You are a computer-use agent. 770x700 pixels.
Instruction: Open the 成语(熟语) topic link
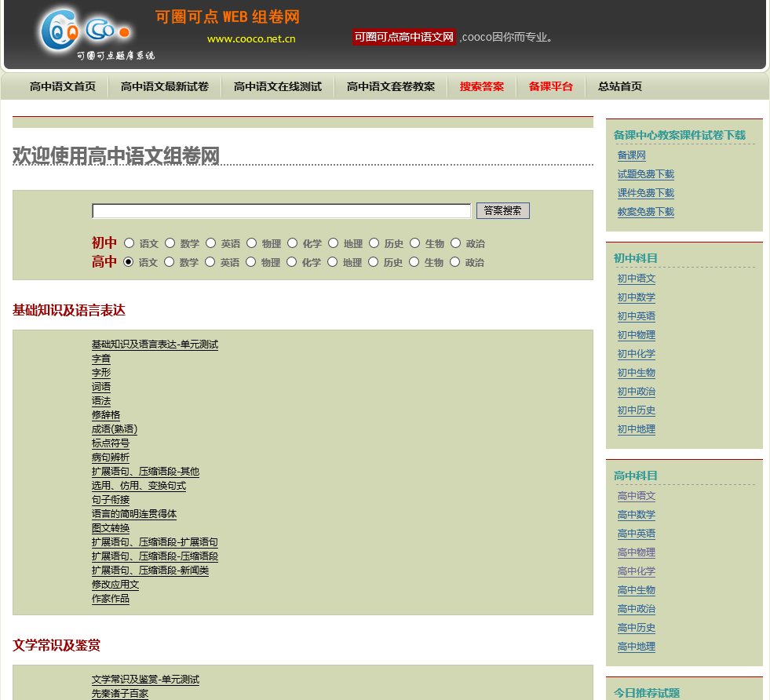[115, 429]
